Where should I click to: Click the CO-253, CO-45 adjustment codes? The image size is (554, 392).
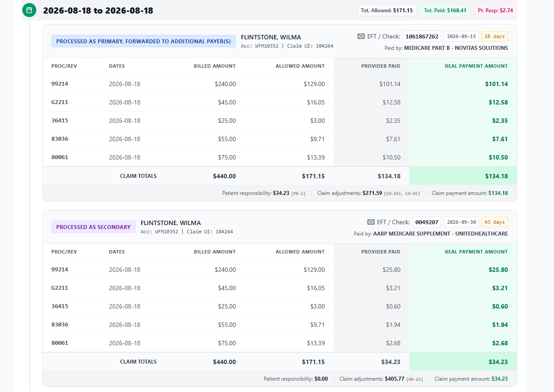[402, 193]
